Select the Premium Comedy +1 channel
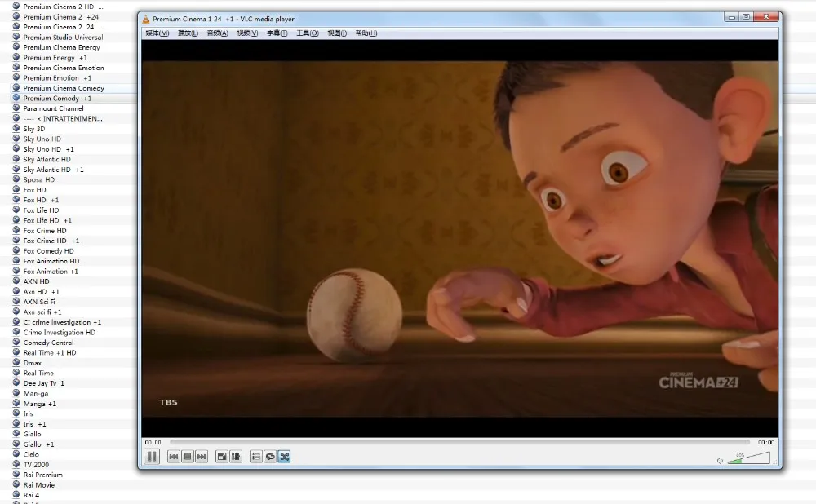The height and width of the screenshot is (504, 816). (57, 99)
